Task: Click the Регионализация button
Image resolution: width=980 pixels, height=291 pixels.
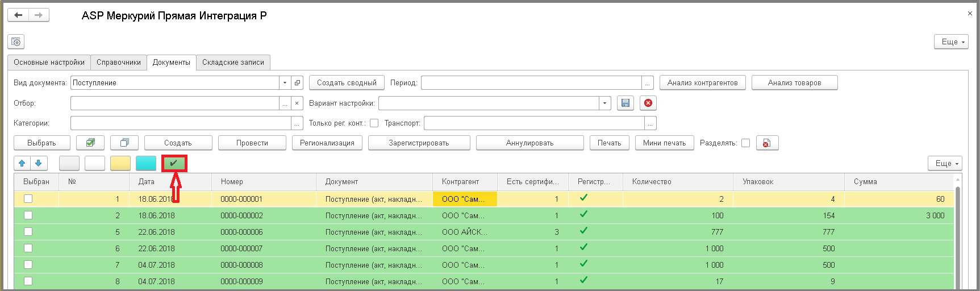Action: point(327,143)
